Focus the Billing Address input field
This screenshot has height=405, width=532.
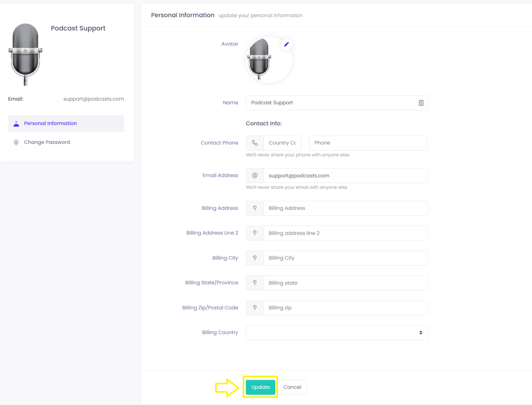coord(346,208)
